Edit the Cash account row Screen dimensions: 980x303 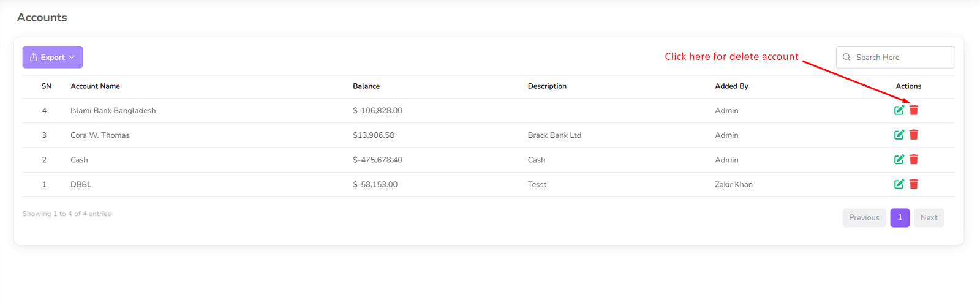tap(899, 159)
